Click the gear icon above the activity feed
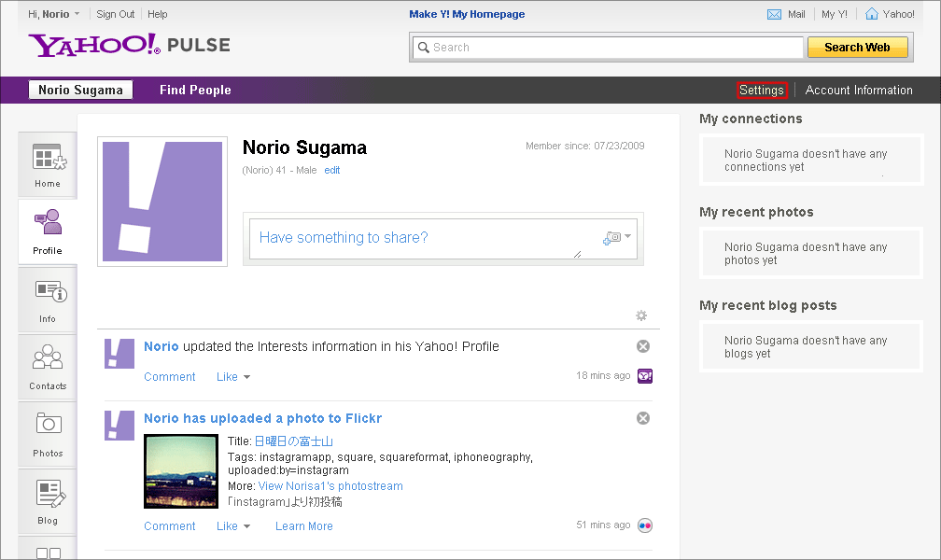The height and width of the screenshot is (560, 941). tap(641, 315)
